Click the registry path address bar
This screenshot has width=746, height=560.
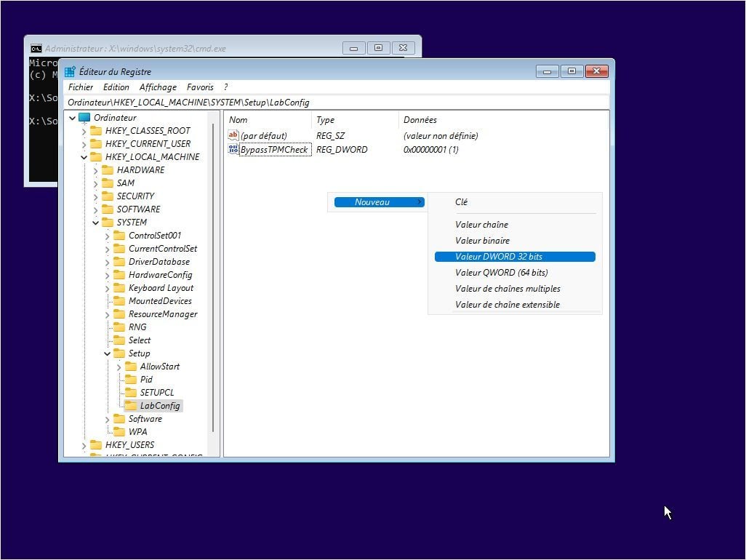point(337,103)
